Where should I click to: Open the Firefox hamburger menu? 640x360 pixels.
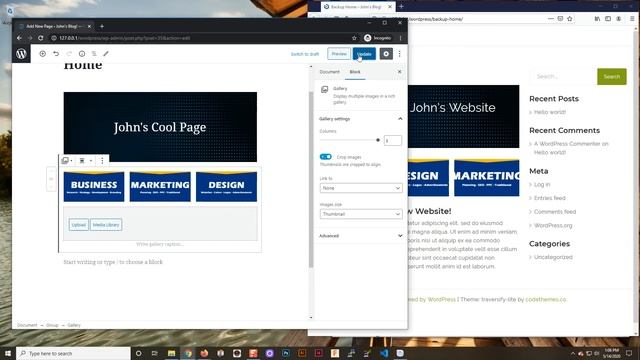click(x=632, y=19)
